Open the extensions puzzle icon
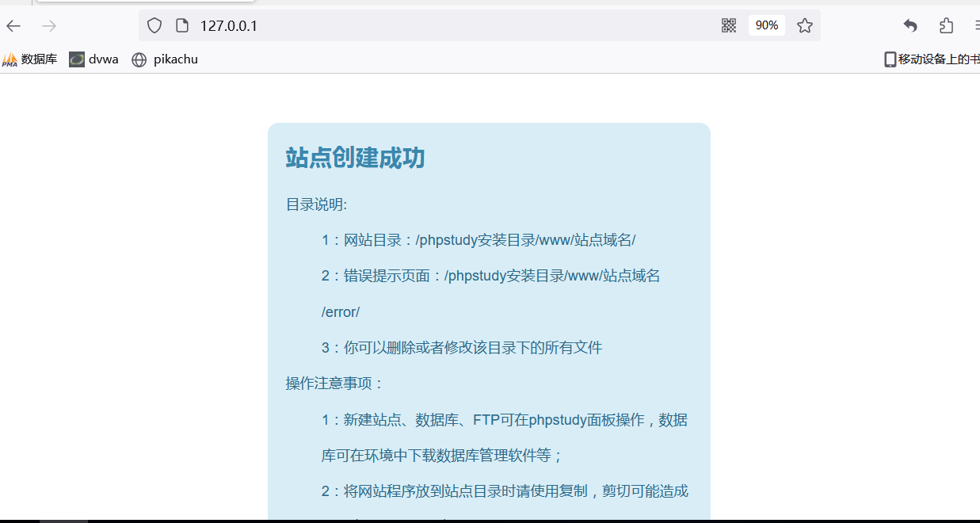Screen dimensions: 980x523 [x=946, y=26]
